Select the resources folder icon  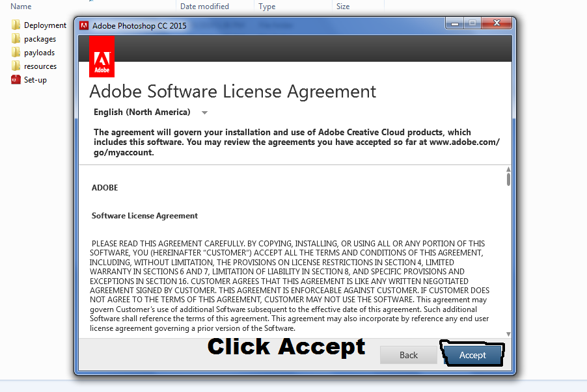click(x=16, y=66)
